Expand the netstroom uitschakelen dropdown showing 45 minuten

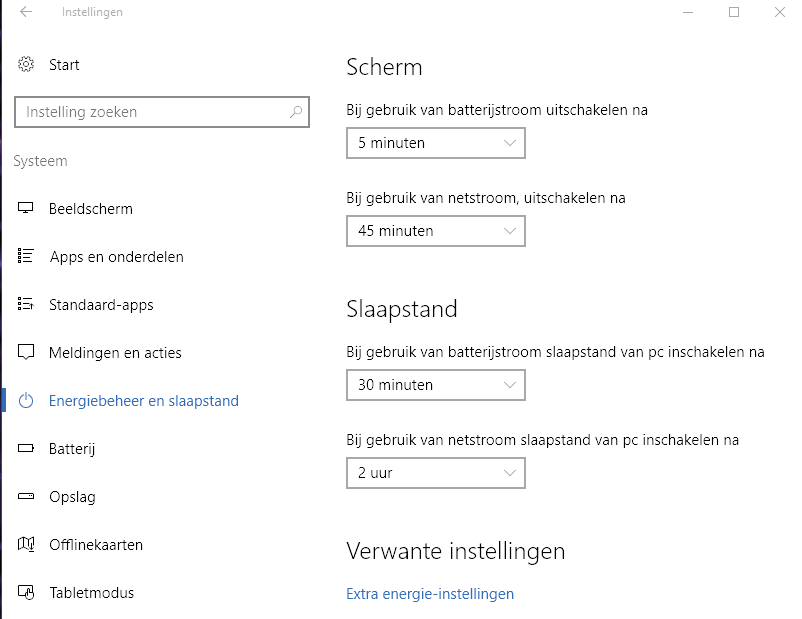435,231
